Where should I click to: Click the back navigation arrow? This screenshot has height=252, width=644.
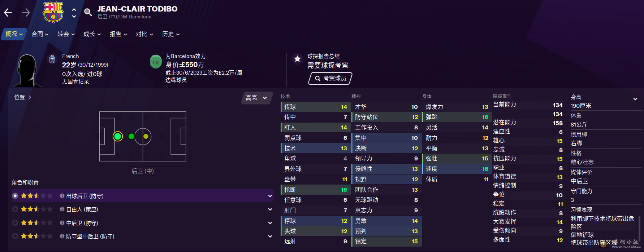(x=8, y=13)
